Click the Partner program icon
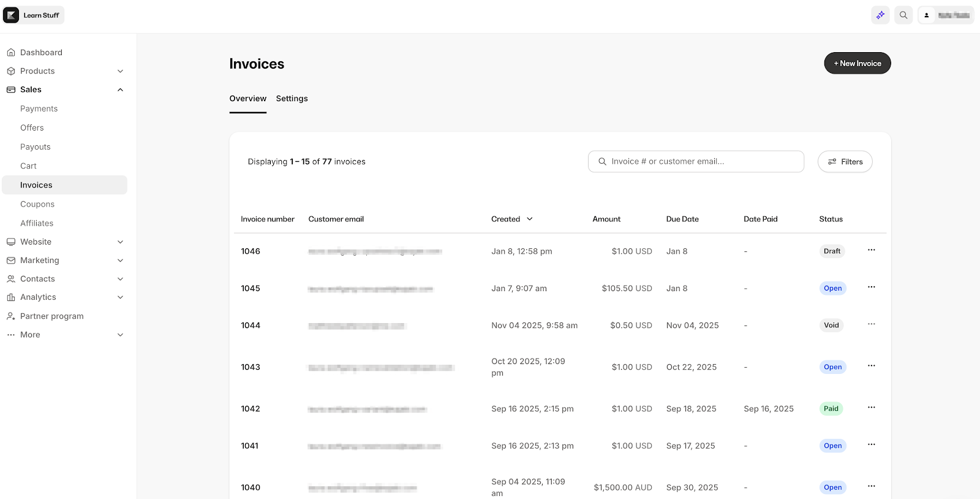Image resolution: width=980 pixels, height=499 pixels. click(x=11, y=316)
